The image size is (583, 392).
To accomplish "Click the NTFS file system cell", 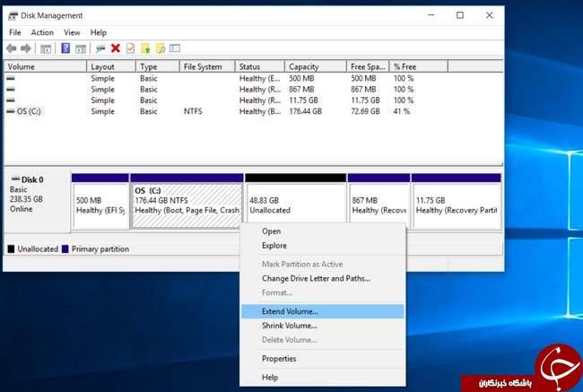I will point(193,111).
